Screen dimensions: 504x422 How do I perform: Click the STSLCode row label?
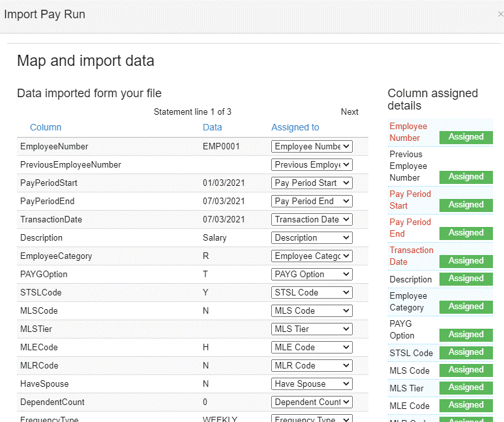point(40,293)
